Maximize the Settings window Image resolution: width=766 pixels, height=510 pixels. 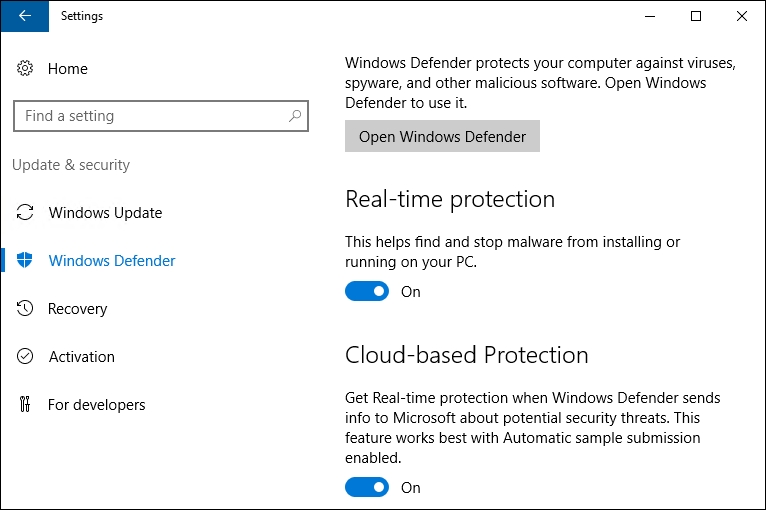696,16
